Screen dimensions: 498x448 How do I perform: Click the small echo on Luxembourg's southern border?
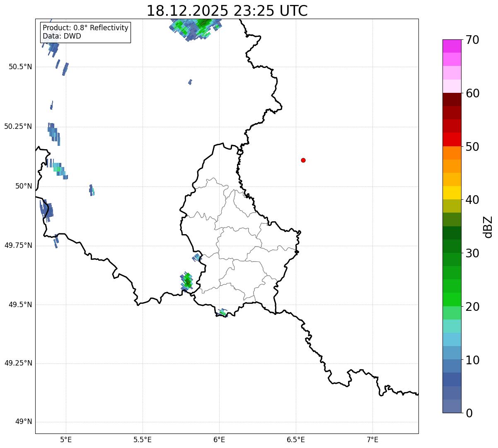(x=223, y=312)
